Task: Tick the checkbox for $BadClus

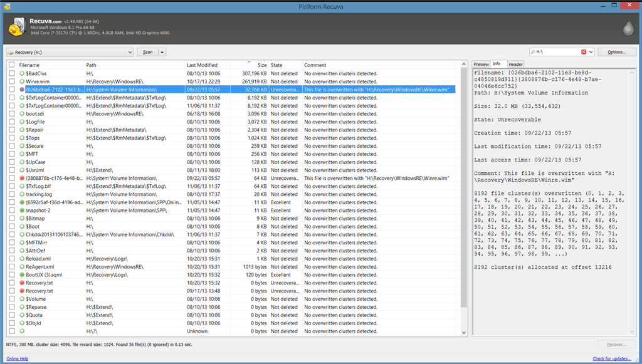Action: point(11,73)
